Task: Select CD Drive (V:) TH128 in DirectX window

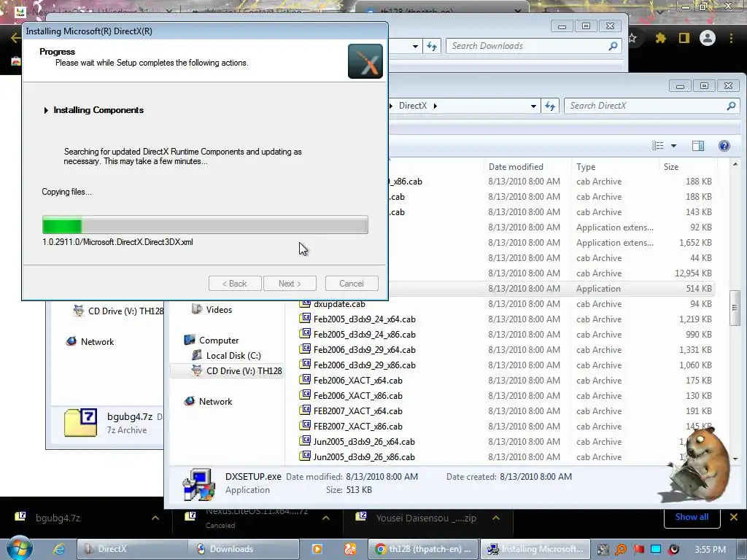Action: pos(227,370)
